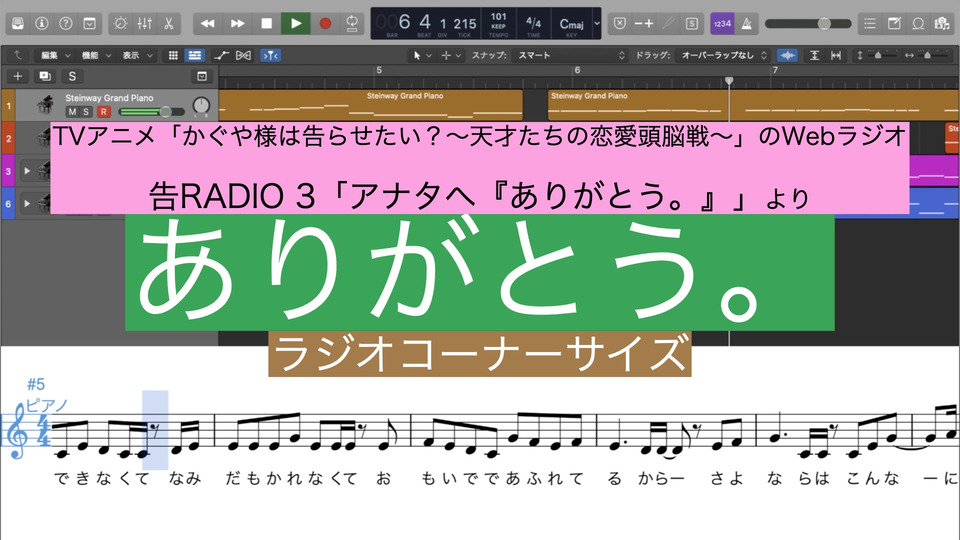
Task: Open the Mixer faders icon
Action: pos(144,23)
